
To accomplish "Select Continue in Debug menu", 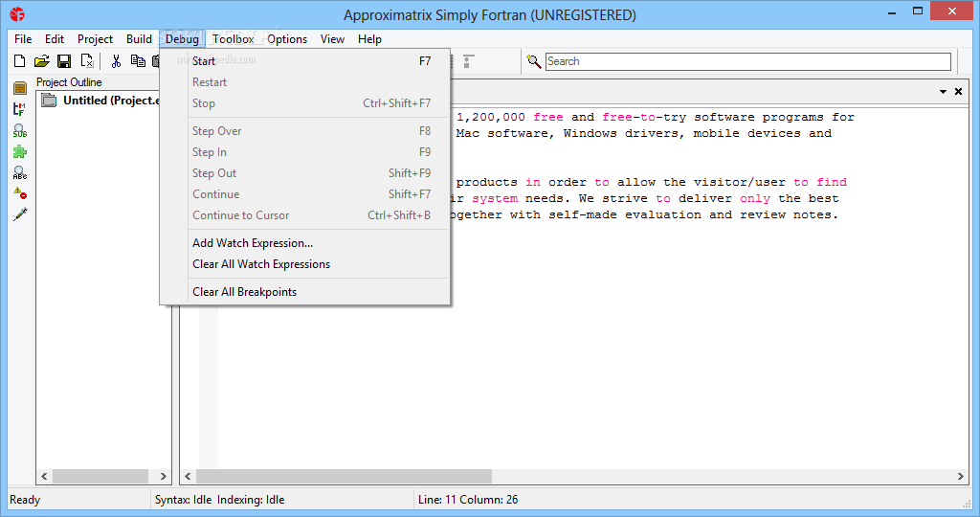I will click(305, 194).
